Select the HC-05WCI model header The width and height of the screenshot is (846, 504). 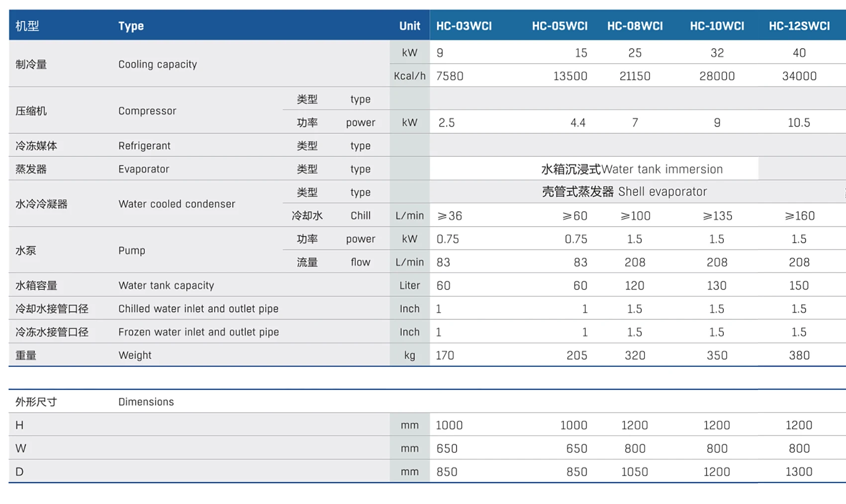coord(560,26)
